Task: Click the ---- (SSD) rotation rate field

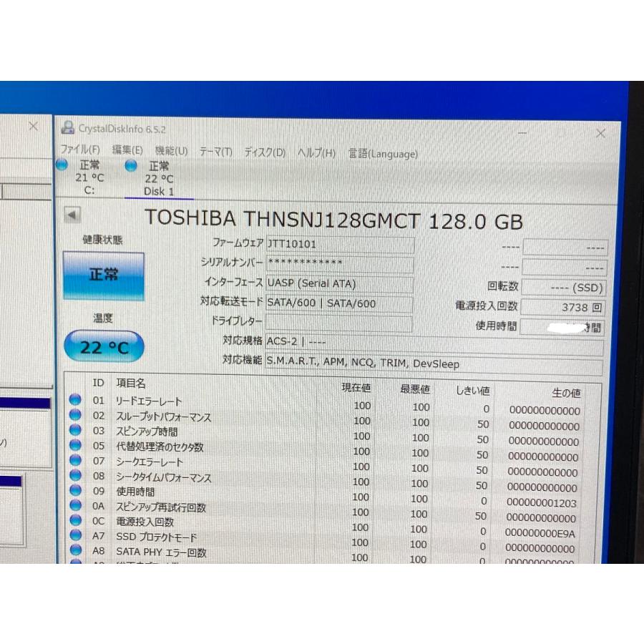Action: tap(564, 288)
